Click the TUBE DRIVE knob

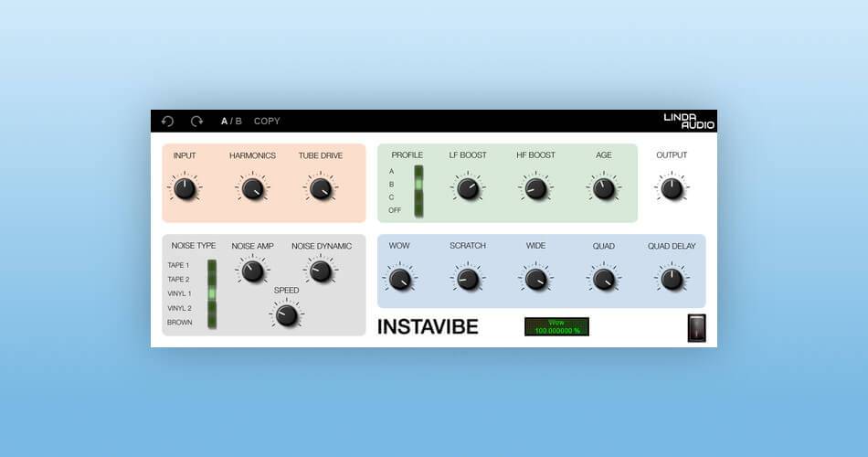click(321, 189)
